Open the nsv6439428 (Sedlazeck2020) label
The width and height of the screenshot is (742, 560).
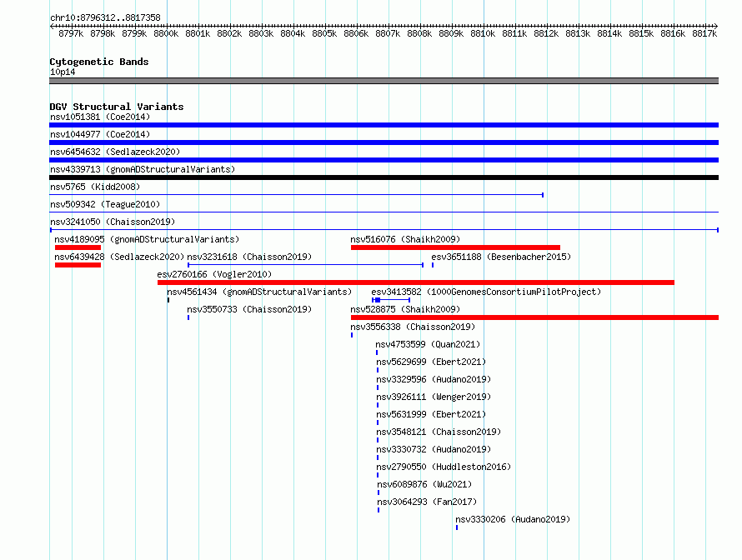(x=119, y=257)
